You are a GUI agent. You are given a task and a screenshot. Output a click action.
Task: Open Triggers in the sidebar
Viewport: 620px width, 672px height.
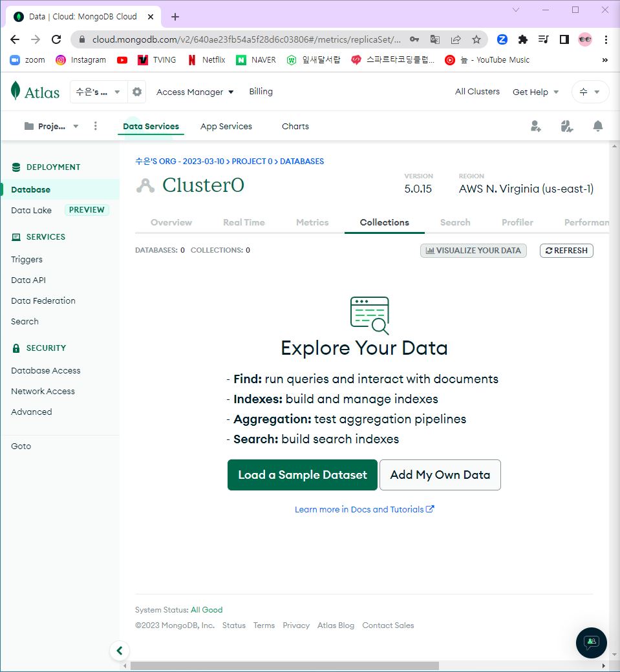tap(27, 259)
